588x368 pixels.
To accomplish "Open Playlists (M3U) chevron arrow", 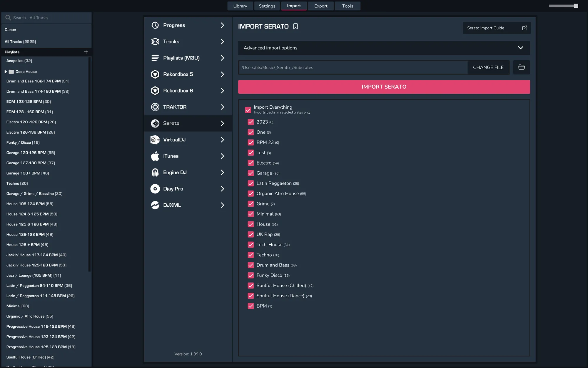I will click(x=222, y=58).
